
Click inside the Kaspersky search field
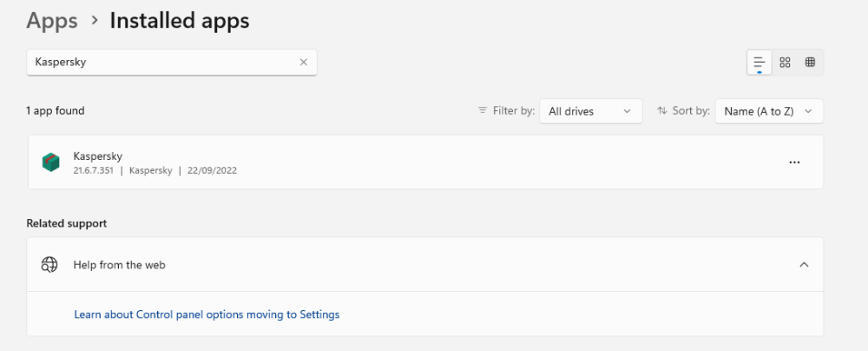[x=161, y=63]
